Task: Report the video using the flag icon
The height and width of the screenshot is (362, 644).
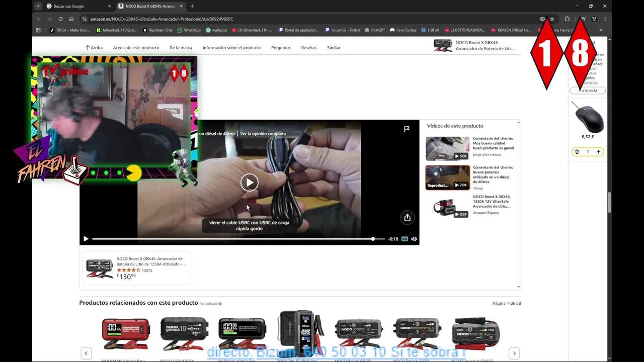Action: pos(407,129)
